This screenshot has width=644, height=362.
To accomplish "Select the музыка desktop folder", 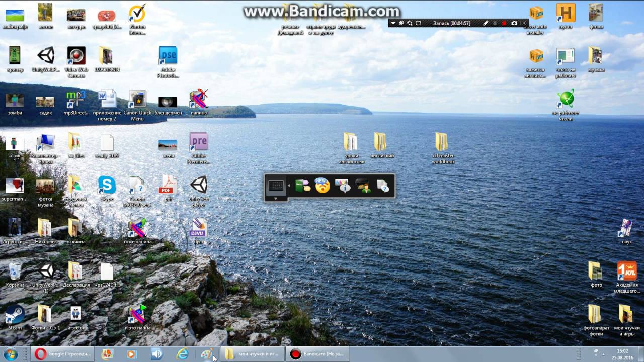I will [x=596, y=59].
